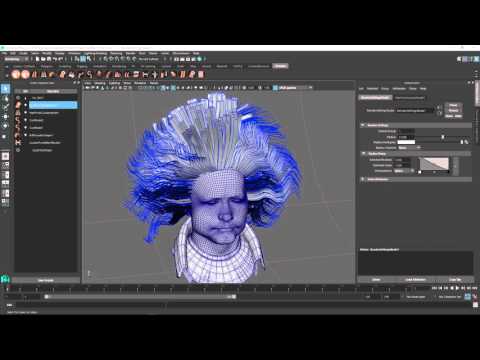Click the Go to Start of playback button
Image resolution: width=480 pixels, height=360 pixels.
434,288
